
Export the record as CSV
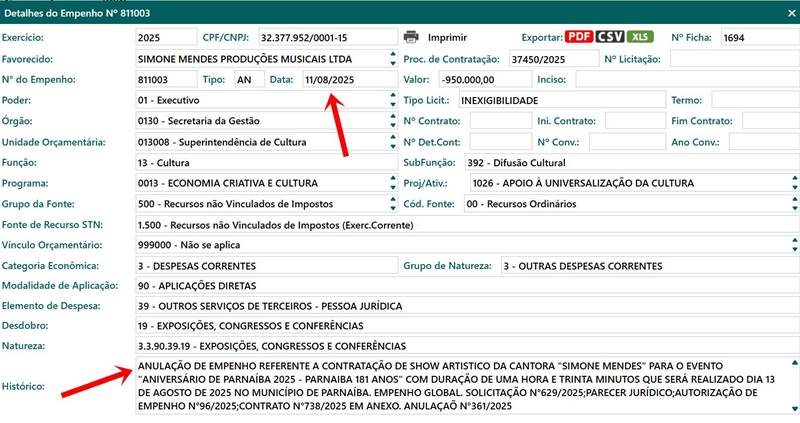coord(610,37)
